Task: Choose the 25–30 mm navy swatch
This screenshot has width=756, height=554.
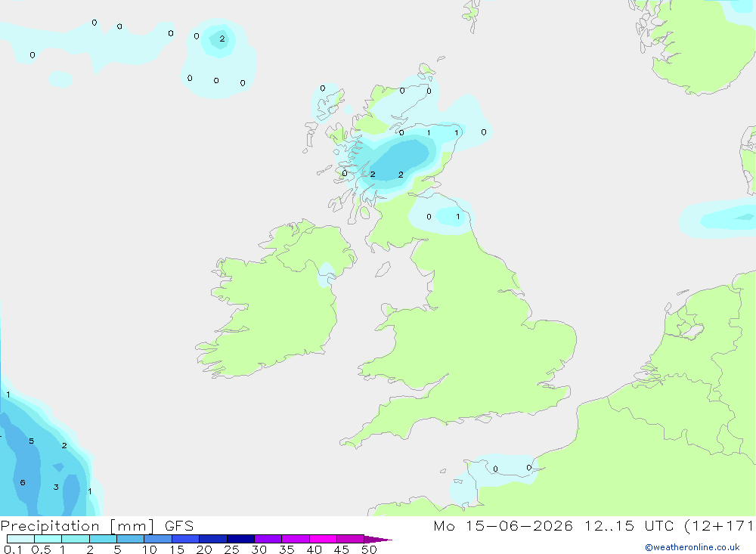Action: click(240, 539)
